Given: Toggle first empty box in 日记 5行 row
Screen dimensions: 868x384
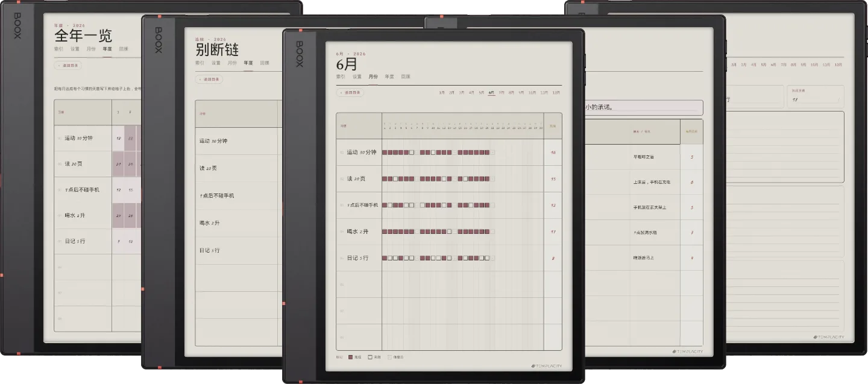Looking at the screenshot, I should click(390, 258).
